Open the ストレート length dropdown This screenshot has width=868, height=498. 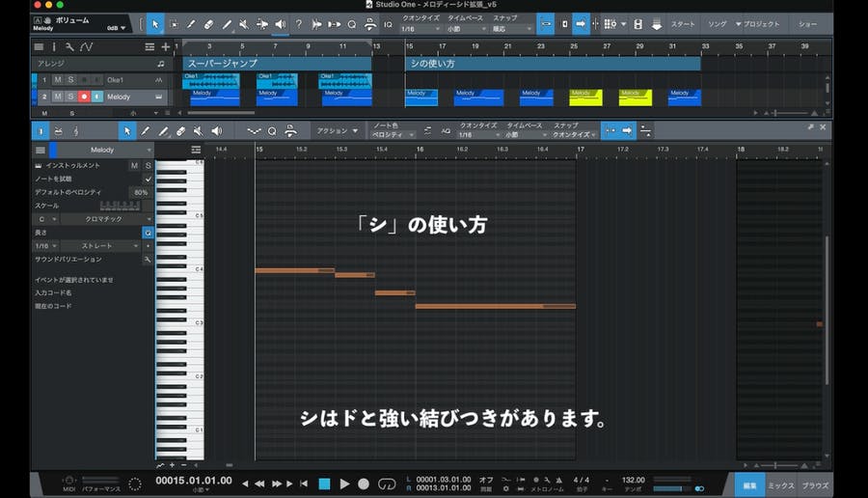pyautogui.click(x=100, y=246)
